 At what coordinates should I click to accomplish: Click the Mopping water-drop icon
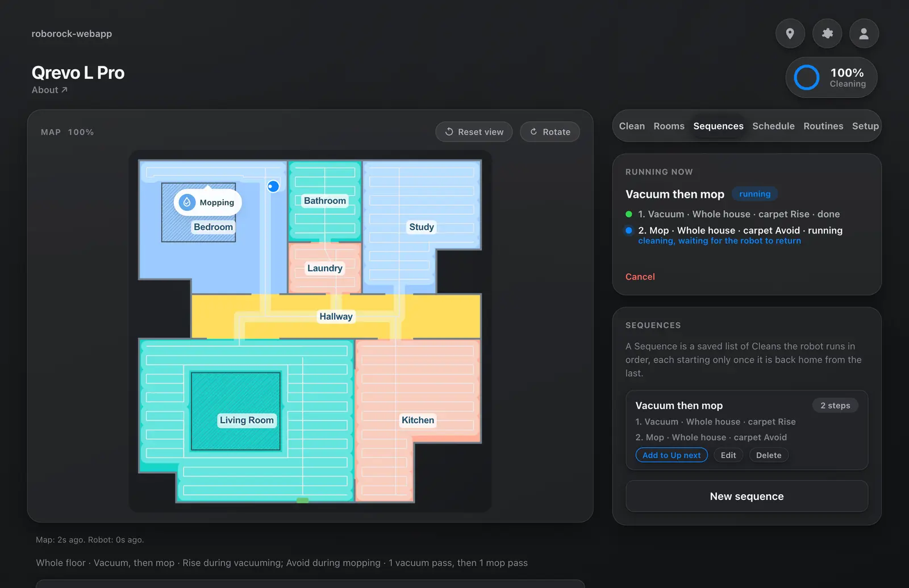click(187, 202)
